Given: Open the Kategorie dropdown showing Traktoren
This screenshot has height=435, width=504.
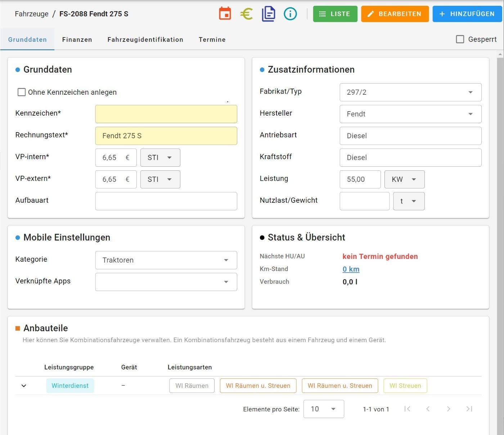Looking at the screenshot, I should coord(166,260).
